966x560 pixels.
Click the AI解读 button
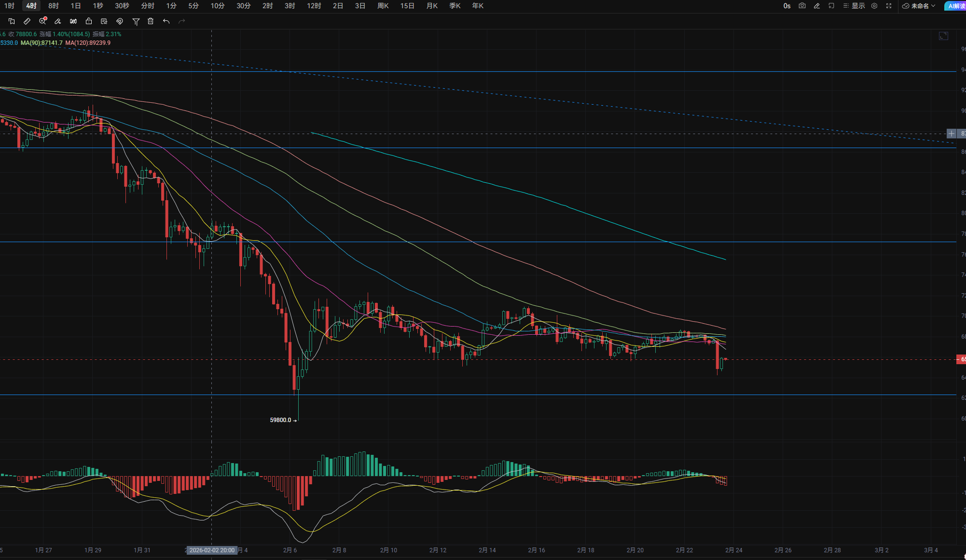pos(956,6)
